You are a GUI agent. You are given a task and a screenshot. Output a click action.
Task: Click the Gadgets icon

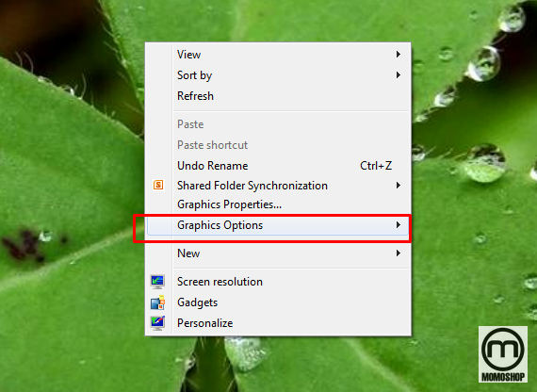[x=157, y=302]
